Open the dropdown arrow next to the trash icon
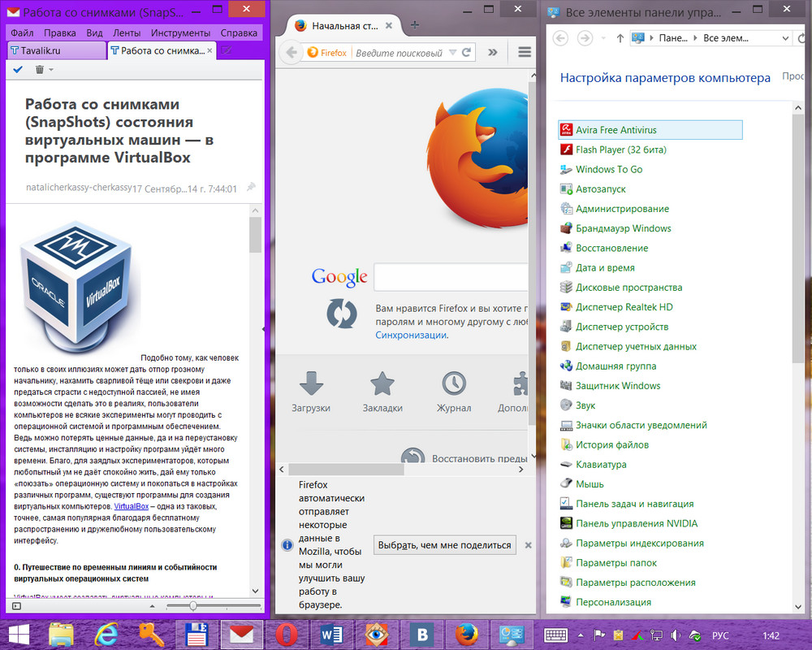 coord(50,69)
